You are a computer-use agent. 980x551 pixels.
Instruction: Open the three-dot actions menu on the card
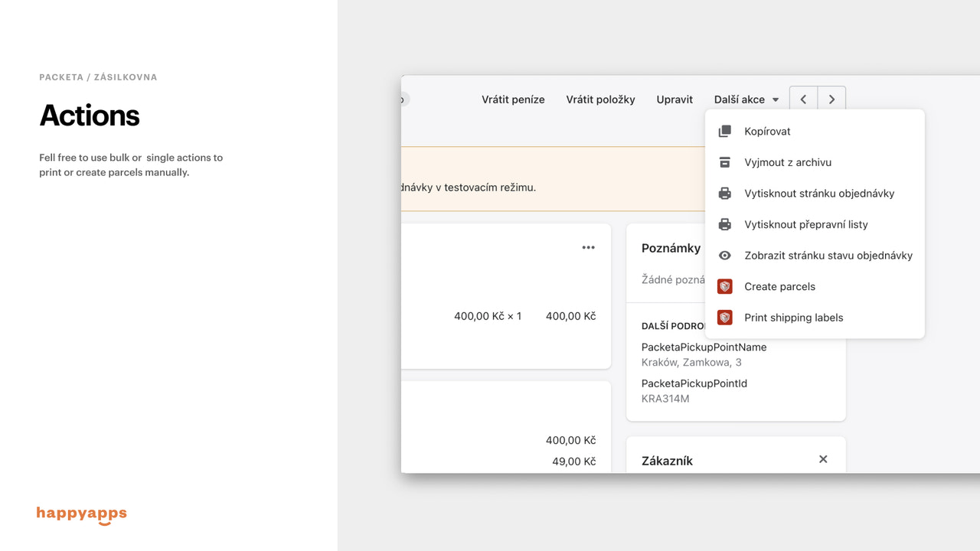588,246
